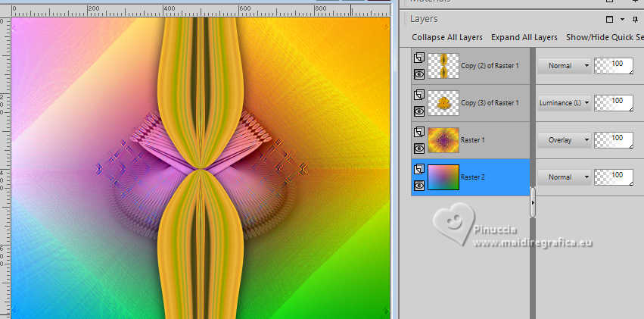Screen dimensions: 644x319
Task: Hide the Copy (2) of Raster 1 layer
Action: click(419, 74)
